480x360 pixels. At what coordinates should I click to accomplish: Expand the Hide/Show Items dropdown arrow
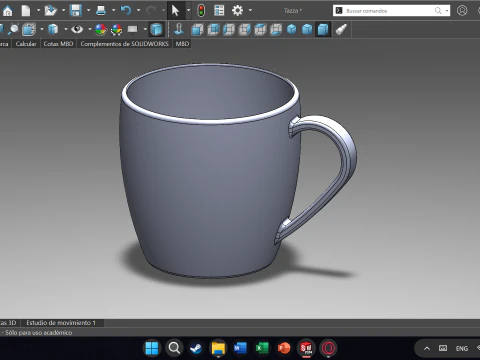click(90, 29)
